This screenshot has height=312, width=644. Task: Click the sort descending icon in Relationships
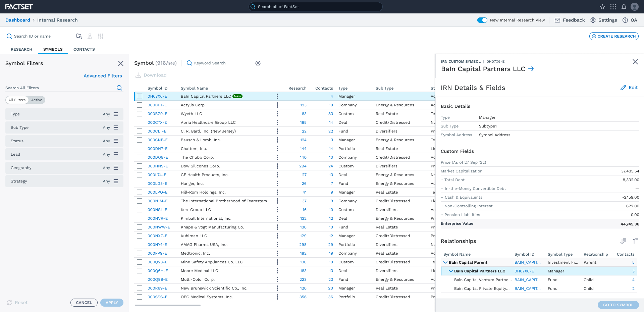[x=623, y=241]
